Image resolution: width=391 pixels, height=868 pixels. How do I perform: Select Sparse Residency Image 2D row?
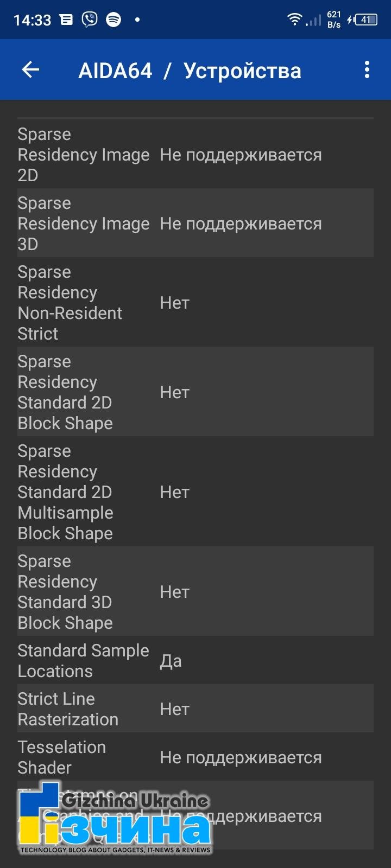[x=195, y=154]
